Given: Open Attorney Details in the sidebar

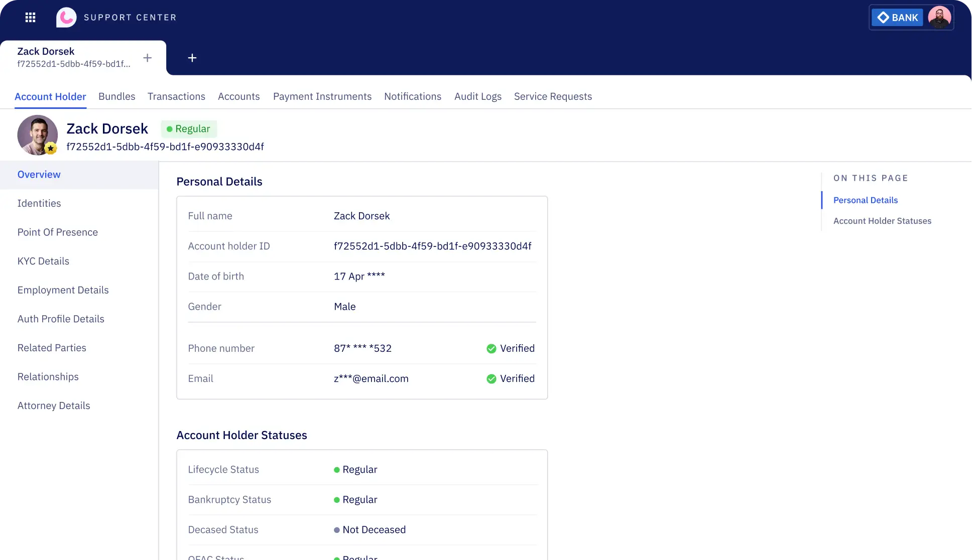Looking at the screenshot, I should (x=54, y=405).
